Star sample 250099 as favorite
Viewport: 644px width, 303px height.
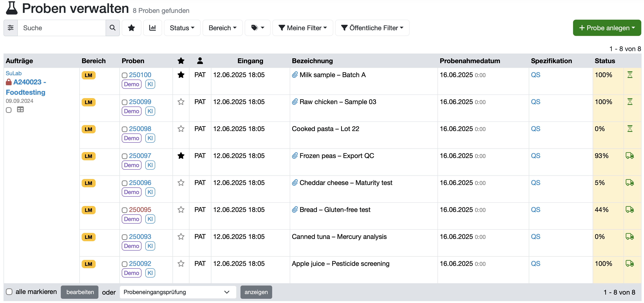[181, 102]
